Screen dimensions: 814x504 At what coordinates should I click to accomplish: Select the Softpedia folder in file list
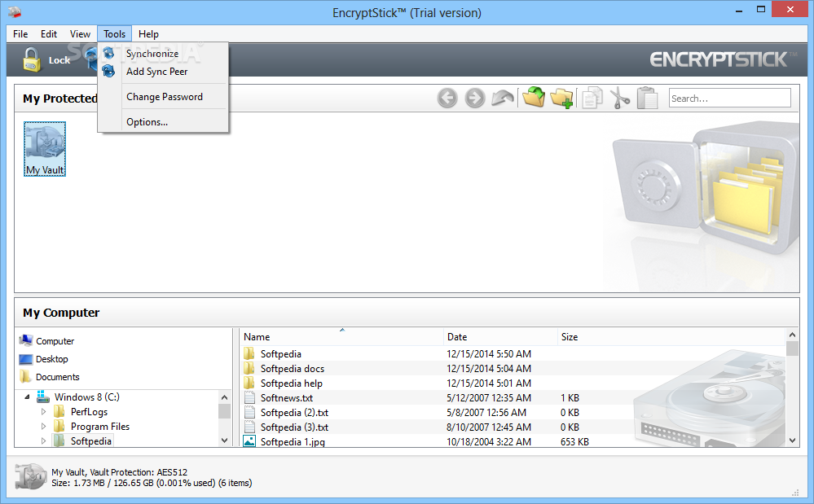[280, 353]
